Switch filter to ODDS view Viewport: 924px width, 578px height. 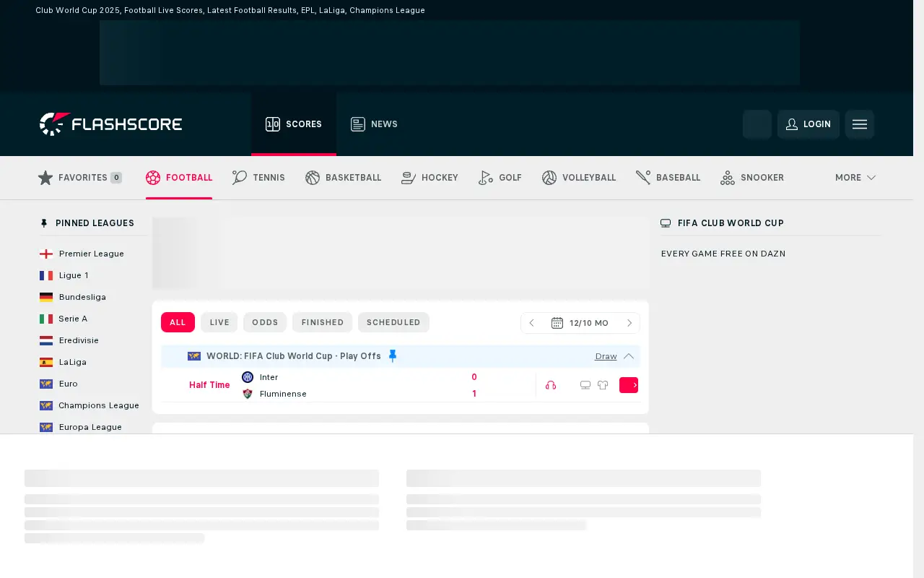(x=265, y=322)
